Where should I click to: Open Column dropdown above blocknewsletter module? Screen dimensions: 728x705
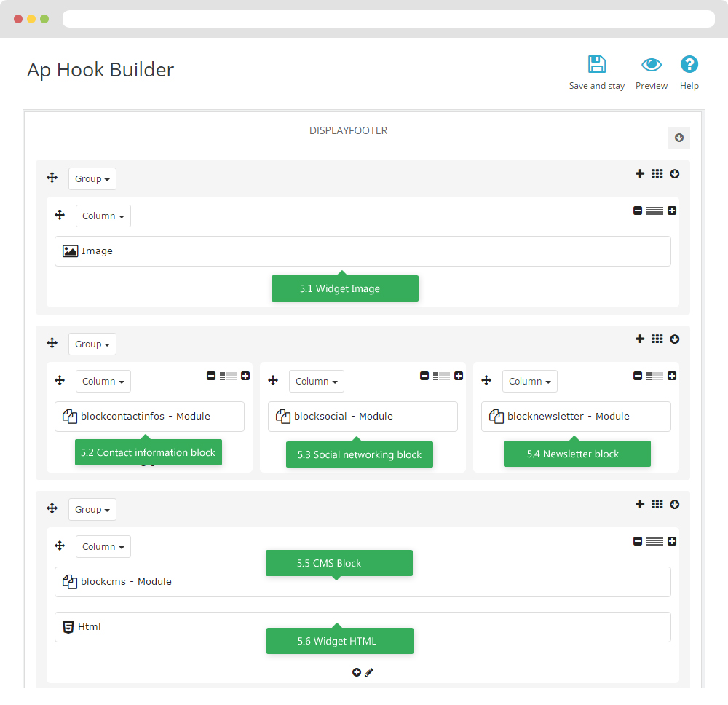point(529,382)
